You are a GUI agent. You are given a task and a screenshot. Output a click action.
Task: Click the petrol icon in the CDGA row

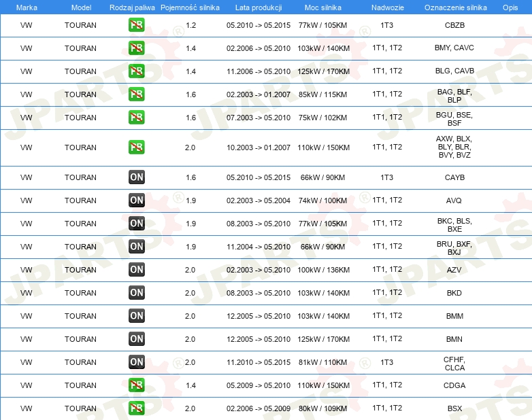136,385
